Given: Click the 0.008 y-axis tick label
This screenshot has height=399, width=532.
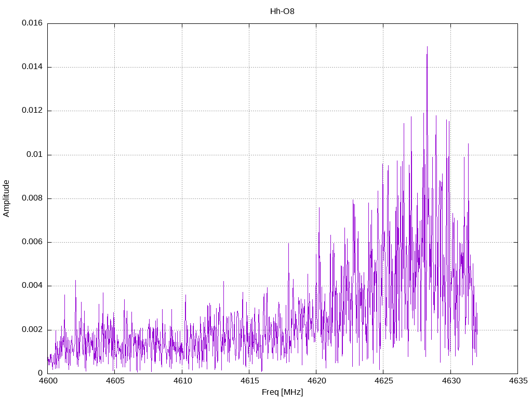Looking at the screenshot, I should click(32, 198).
